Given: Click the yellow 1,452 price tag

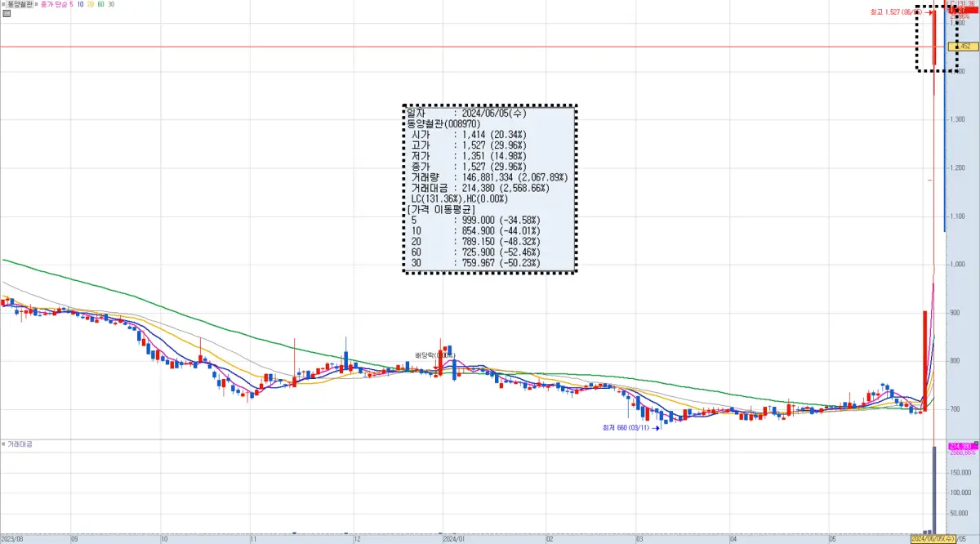Looking at the screenshot, I should [963, 47].
